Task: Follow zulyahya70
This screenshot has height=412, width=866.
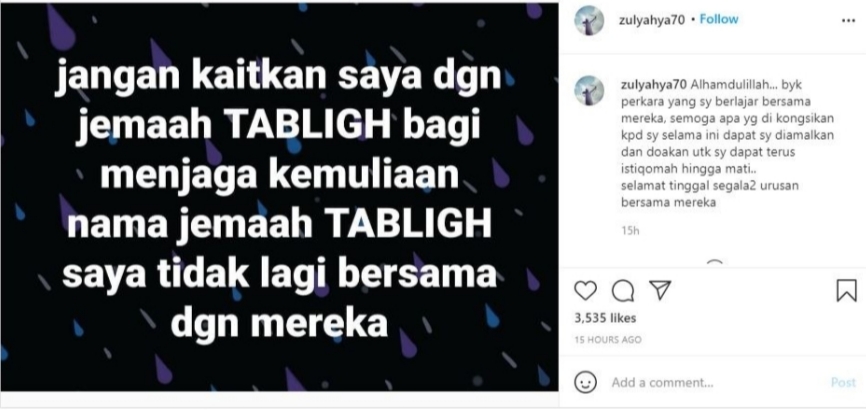Action: click(719, 19)
